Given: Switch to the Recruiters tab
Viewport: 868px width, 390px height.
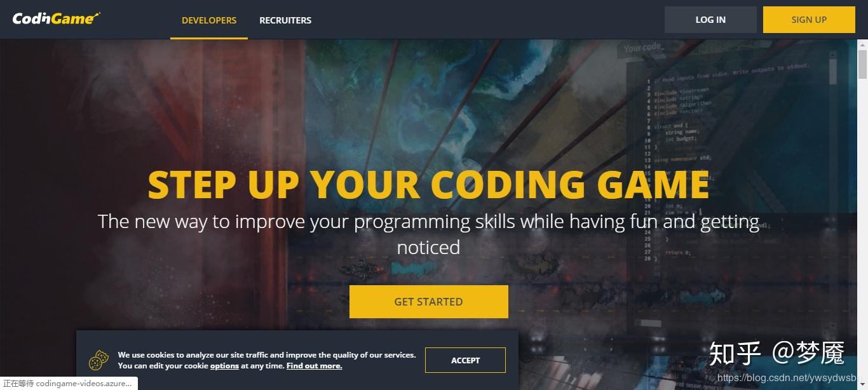Looking at the screenshot, I should tap(285, 20).
